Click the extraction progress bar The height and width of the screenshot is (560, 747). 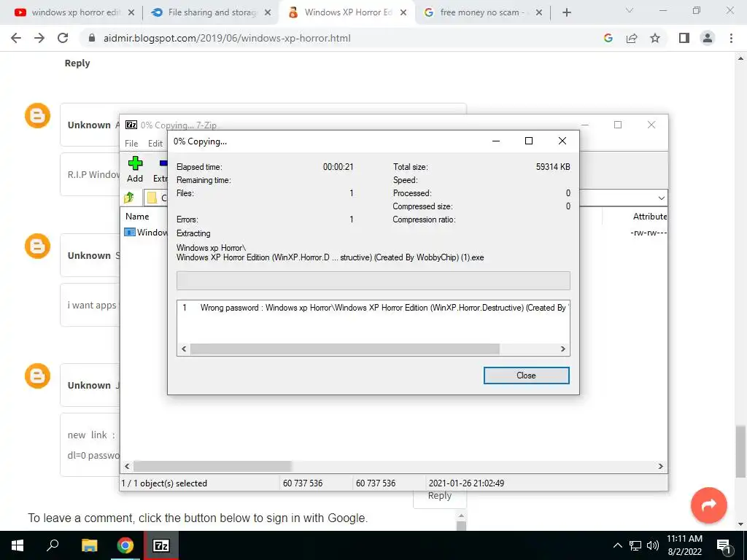[x=373, y=281]
